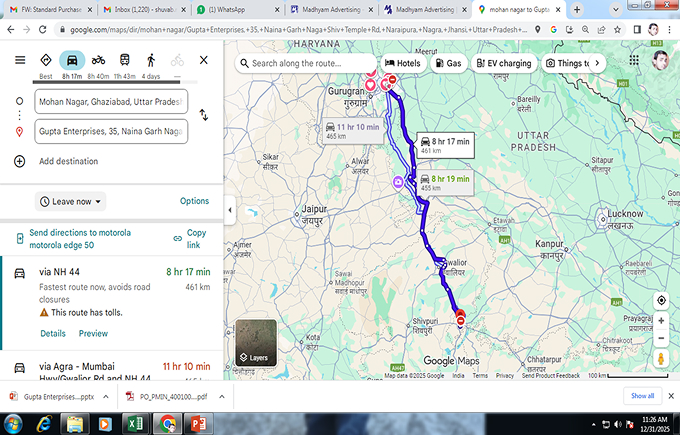Open Terms link on map footer

click(480, 376)
